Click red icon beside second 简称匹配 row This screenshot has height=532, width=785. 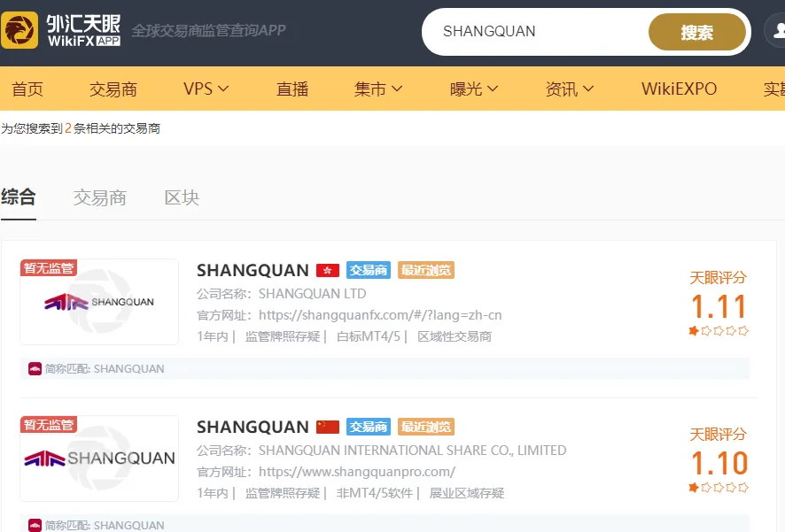click(x=35, y=526)
